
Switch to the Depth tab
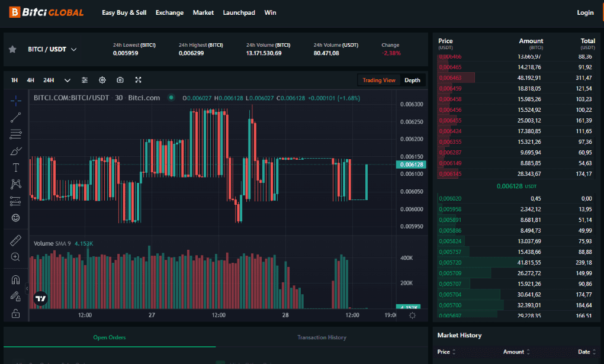click(x=412, y=80)
